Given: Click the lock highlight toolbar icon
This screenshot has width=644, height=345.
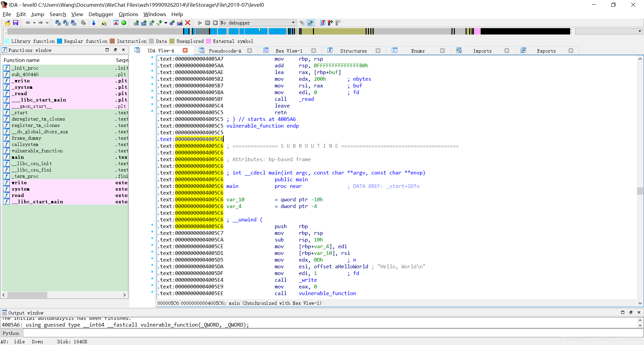Looking at the screenshot, I should pos(104,23).
